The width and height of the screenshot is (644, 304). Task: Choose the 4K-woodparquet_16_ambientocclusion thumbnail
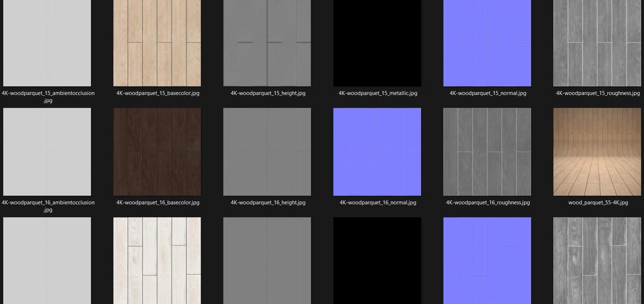click(47, 151)
